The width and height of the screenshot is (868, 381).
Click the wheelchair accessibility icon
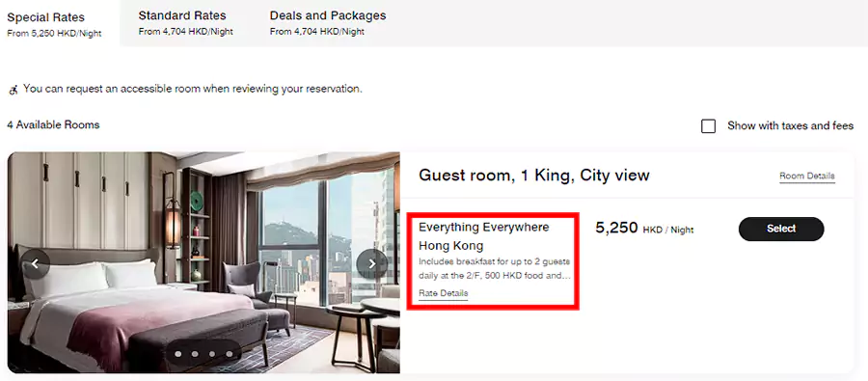click(x=14, y=89)
